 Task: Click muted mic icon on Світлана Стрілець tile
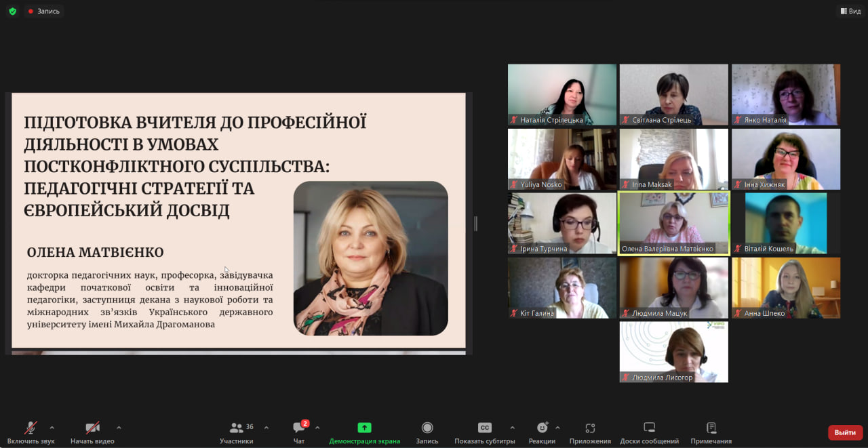click(626, 120)
